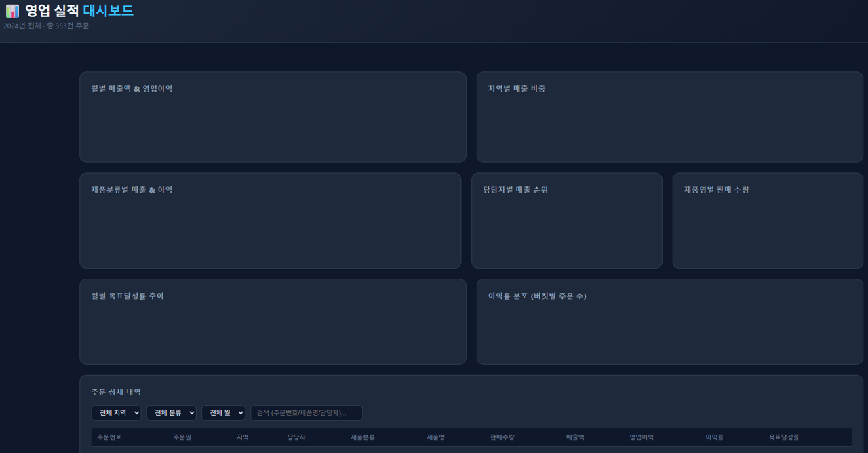The width and height of the screenshot is (868, 453).
Task: Click the 제품분류 column header
Action: tap(363, 437)
